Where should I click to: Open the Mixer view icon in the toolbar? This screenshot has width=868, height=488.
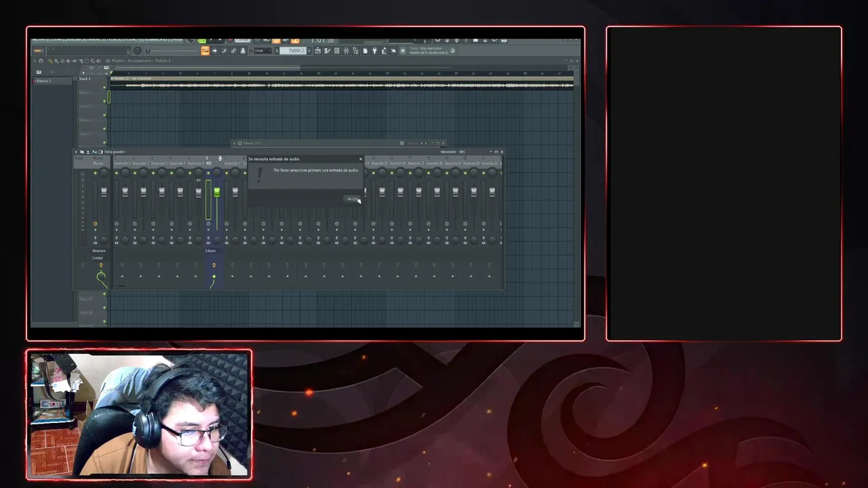[x=347, y=51]
